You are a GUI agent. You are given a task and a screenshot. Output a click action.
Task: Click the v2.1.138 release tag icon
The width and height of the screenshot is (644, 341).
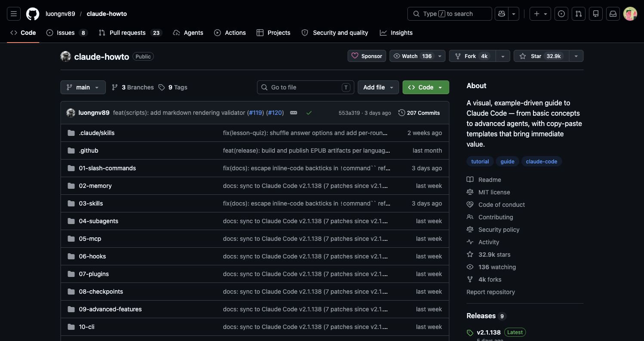(470, 333)
